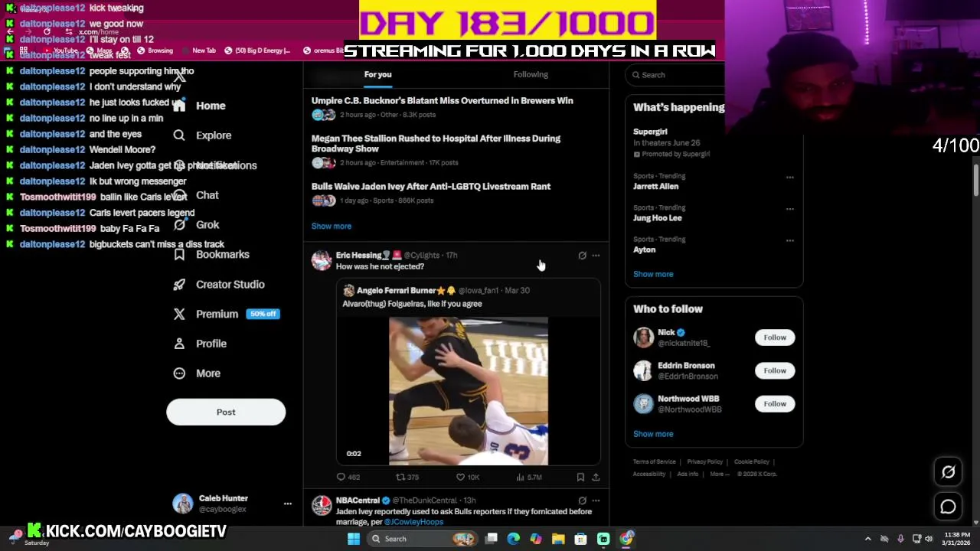This screenshot has height=551, width=980.
Task: Open options for Jung Hoo Lee trend
Action: [789, 209]
